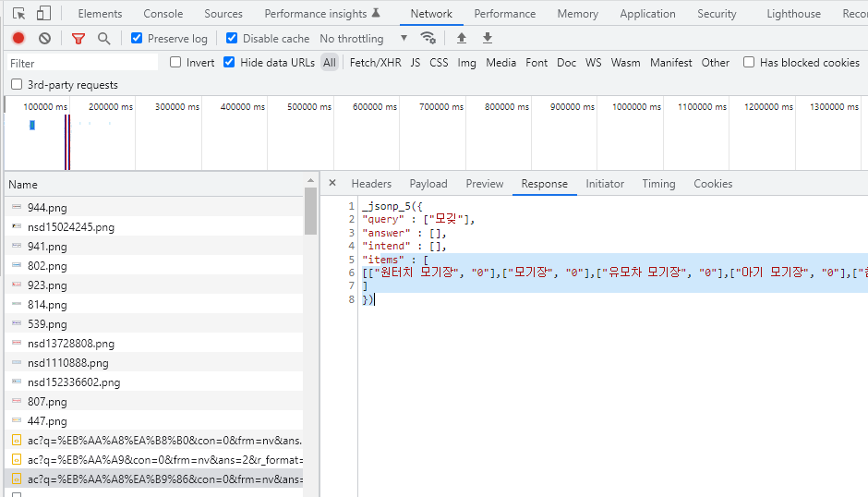The width and height of the screenshot is (868, 497).
Task: Show the Payload tab
Action: click(428, 184)
